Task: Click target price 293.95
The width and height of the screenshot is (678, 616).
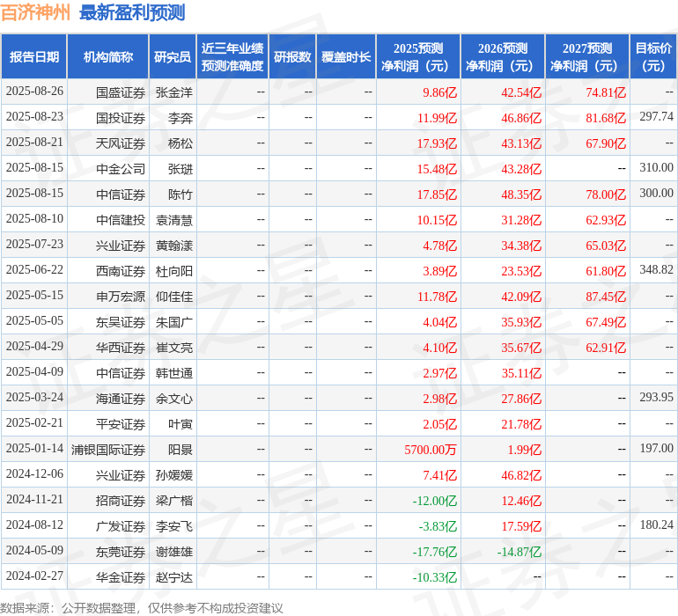Action: (x=656, y=397)
